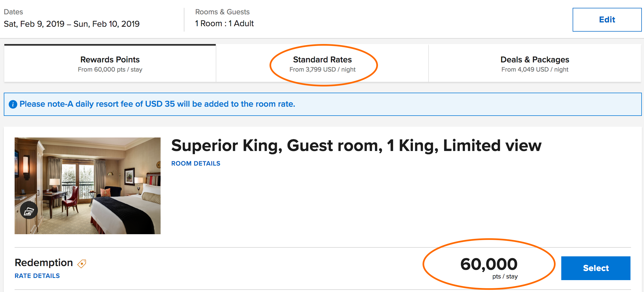Click the Redemption rate tag icon
Image resolution: width=644 pixels, height=292 pixels.
82,263
